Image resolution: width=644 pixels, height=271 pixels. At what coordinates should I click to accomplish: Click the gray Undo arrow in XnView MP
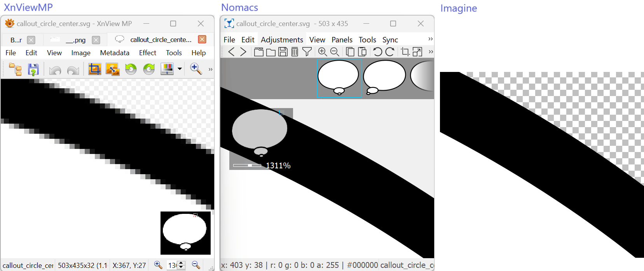pyautogui.click(x=55, y=70)
